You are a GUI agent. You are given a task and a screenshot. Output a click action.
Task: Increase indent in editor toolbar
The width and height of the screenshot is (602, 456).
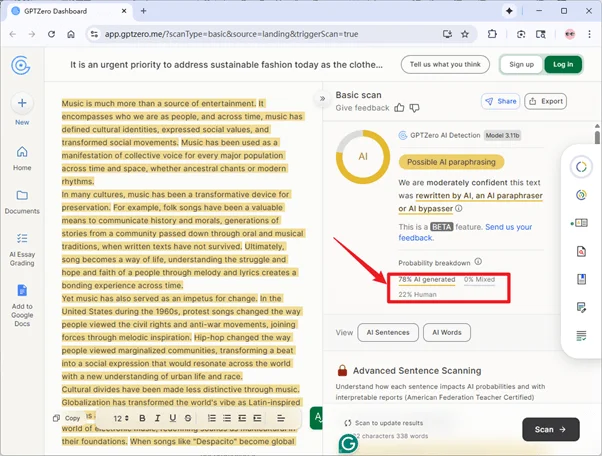(257, 418)
